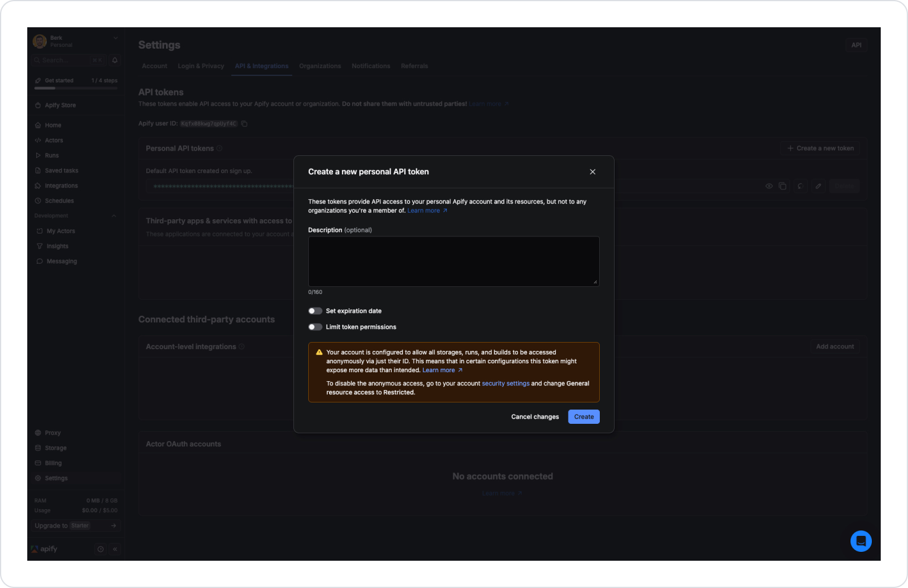Open Learn more link beside API tokens warning
Viewport: 908px width, 588px height.
coord(489,104)
